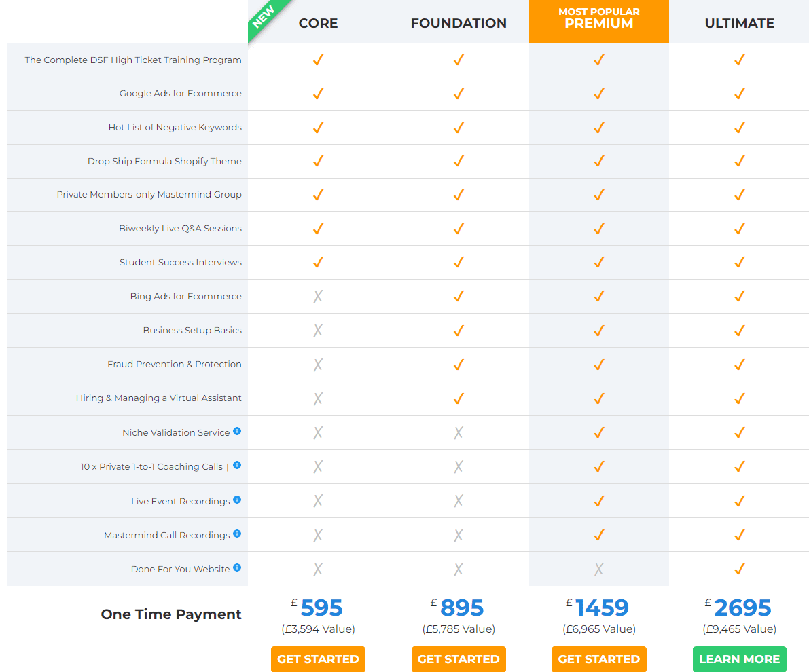Show info for Done For You Website

[237, 568]
